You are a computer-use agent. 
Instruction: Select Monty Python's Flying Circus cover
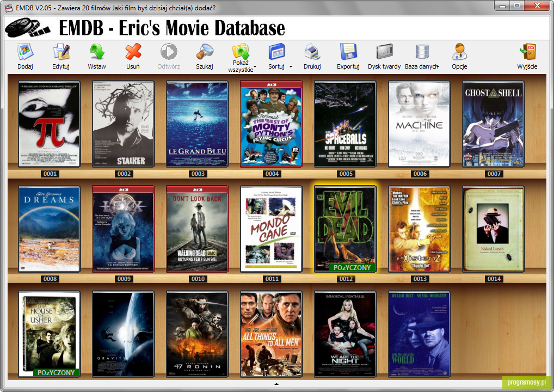pos(272,124)
